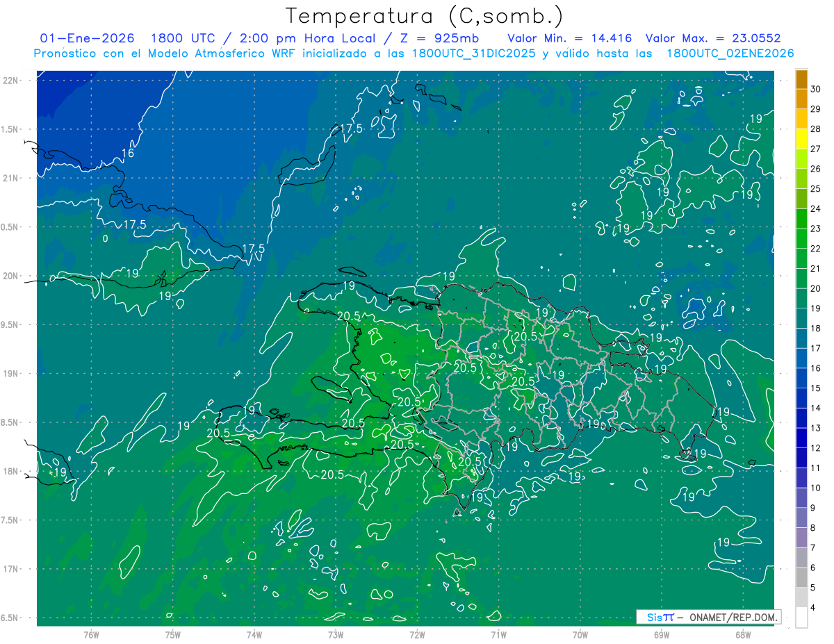Click the yellow legend swatch between 27 and 28
The width and height of the screenshot is (834, 644).
point(801,139)
